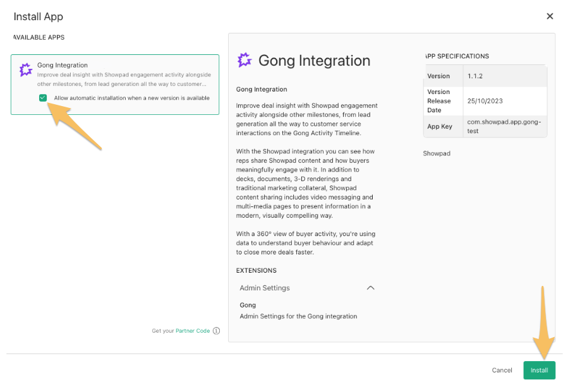Click the large Gong Integration heading
Screen dimensions: 568x392
coord(314,61)
